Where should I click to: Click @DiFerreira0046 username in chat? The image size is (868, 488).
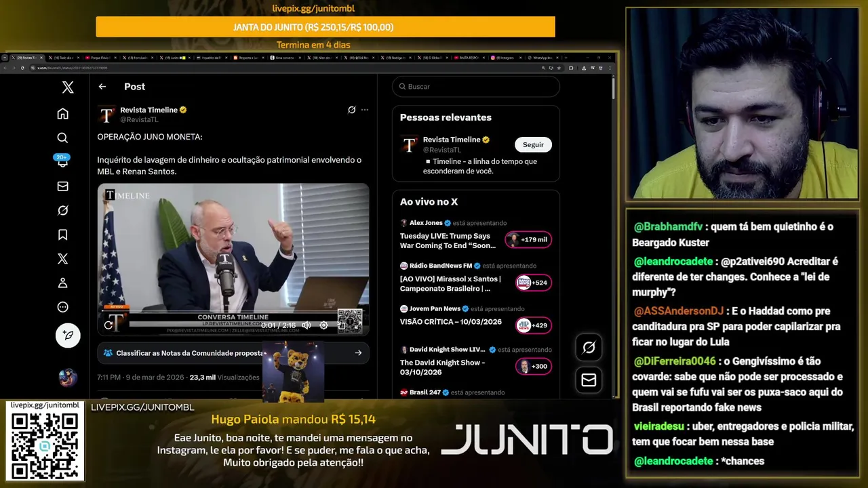pyautogui.click(x=675, y=361)
